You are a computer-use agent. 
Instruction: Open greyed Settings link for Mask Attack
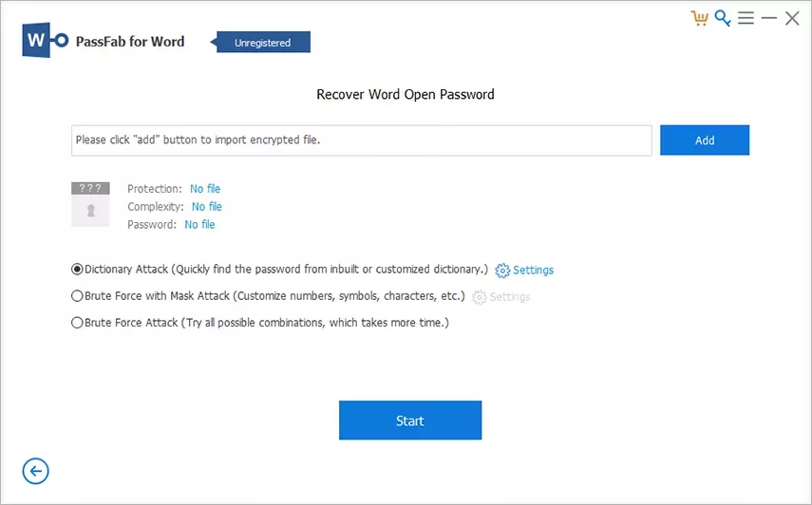point(510,297)
